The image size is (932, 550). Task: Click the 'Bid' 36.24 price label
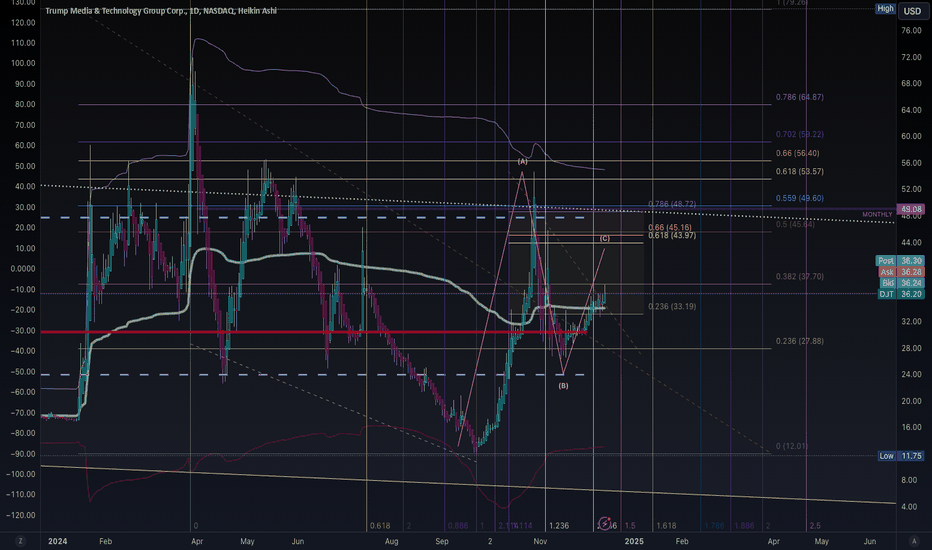click(x=901, y=283)
